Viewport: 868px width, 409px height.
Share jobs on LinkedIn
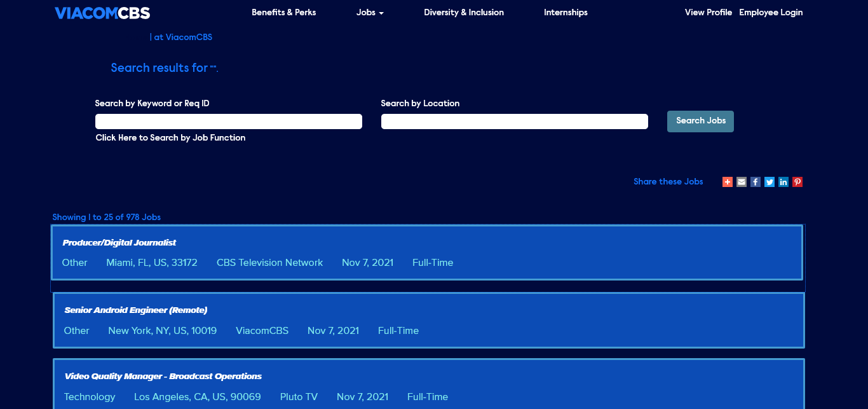(783, 182)
